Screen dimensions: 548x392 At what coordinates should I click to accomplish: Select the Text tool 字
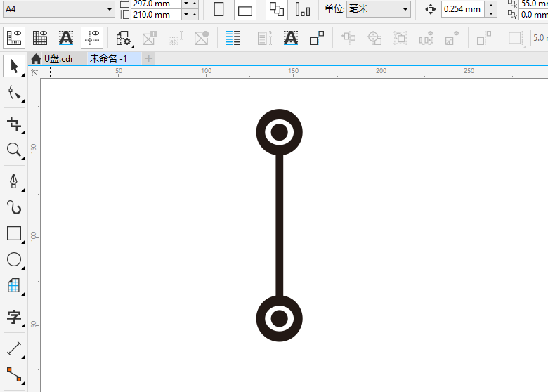[14, 318]
